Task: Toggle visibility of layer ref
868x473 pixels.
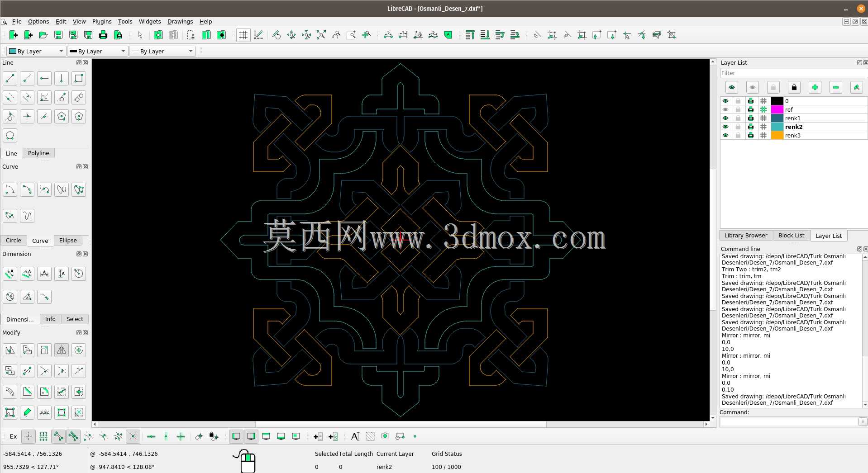Action: pyautogui.click(x=725, y=110)
